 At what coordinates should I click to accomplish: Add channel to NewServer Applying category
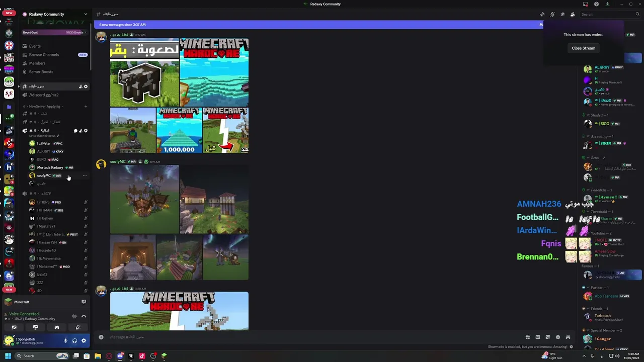pos(86,107)
